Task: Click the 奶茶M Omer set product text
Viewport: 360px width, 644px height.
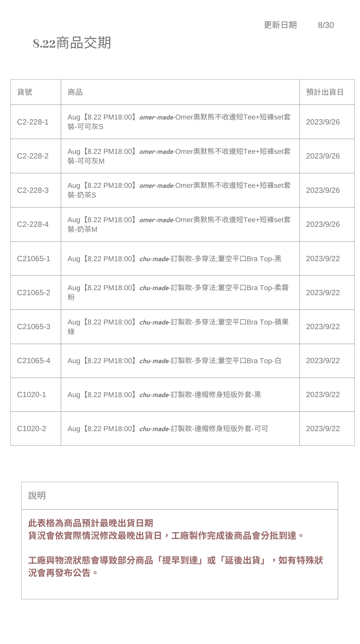Action: coord(179,224)
